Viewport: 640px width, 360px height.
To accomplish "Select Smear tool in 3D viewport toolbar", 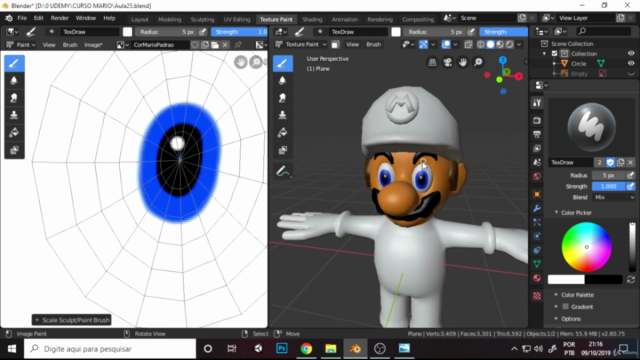I will point(282,98).
